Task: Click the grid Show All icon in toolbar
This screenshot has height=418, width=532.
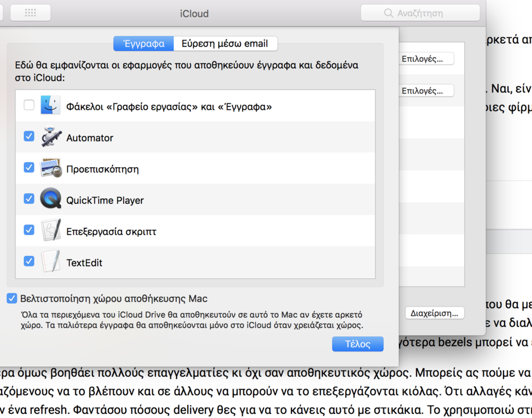Action: point(31,13)
